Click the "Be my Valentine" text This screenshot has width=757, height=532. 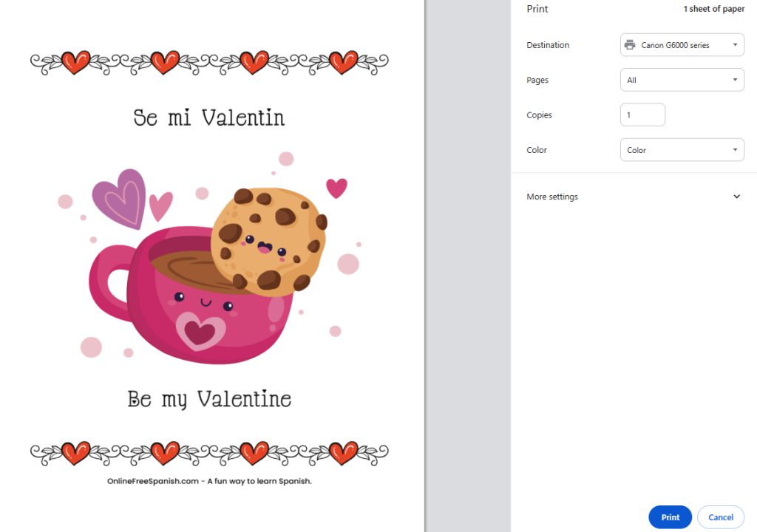click(209, 400)
